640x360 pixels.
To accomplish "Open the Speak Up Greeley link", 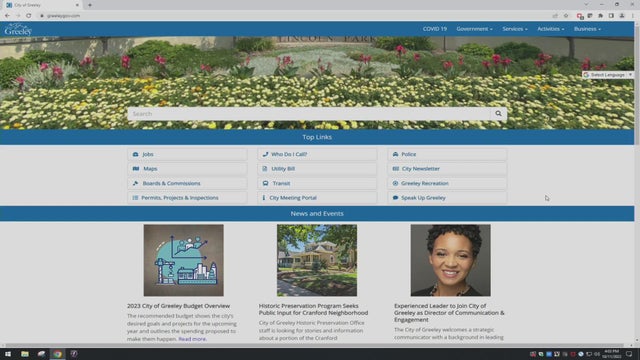I will tap(447, 198).
